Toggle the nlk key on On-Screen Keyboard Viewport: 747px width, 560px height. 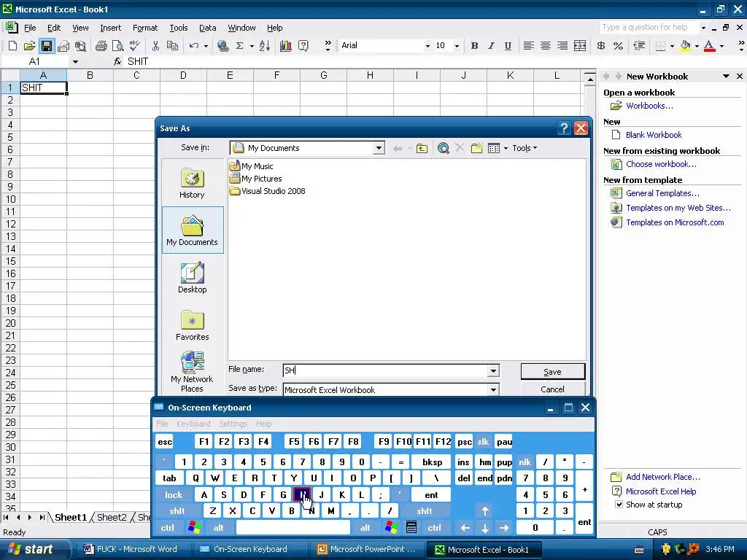[x=525, y=462]
